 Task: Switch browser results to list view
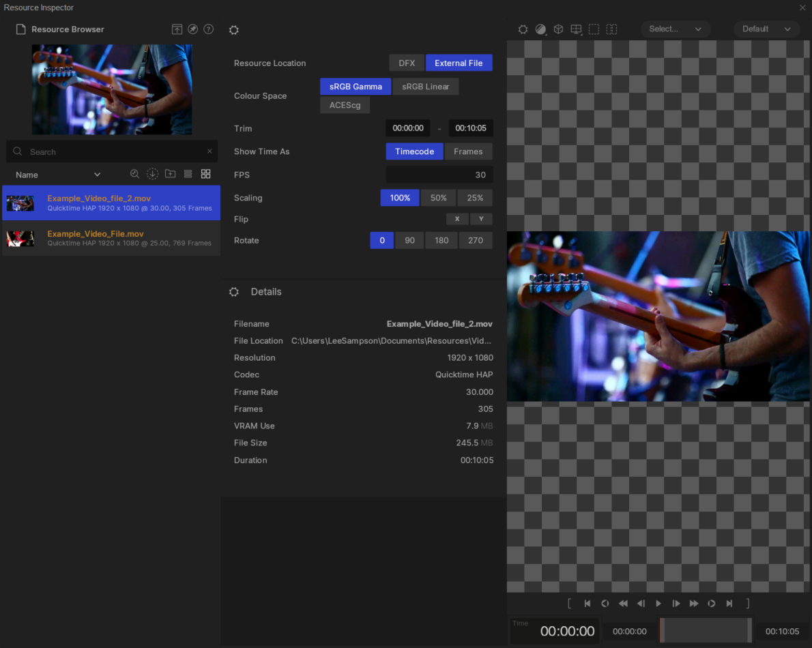click(188, 174)
